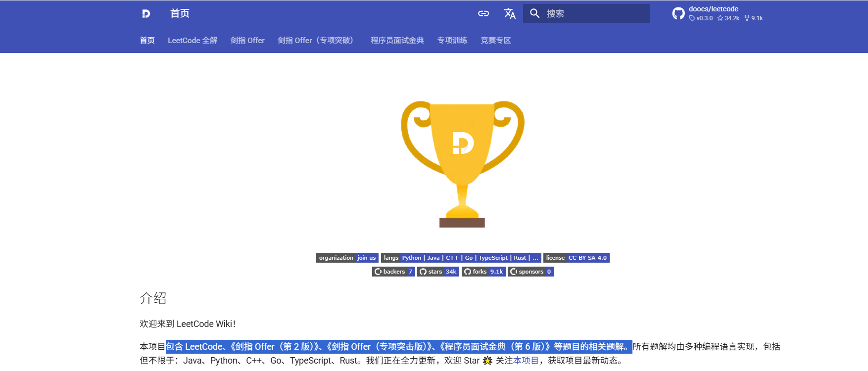Open the language translate selector icon
Image resolution: width=868 pixels, height=371 pixels.
pyautogui.click(x=510, y=13)
